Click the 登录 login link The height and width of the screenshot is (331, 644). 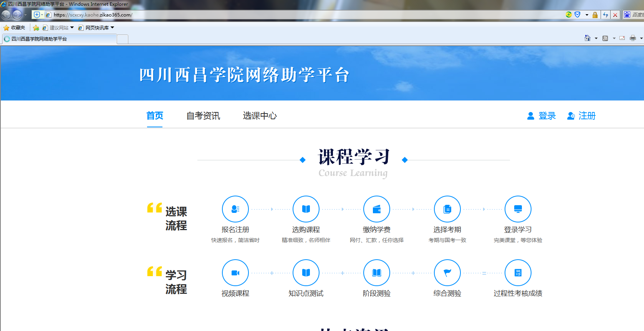pos(547,116)
